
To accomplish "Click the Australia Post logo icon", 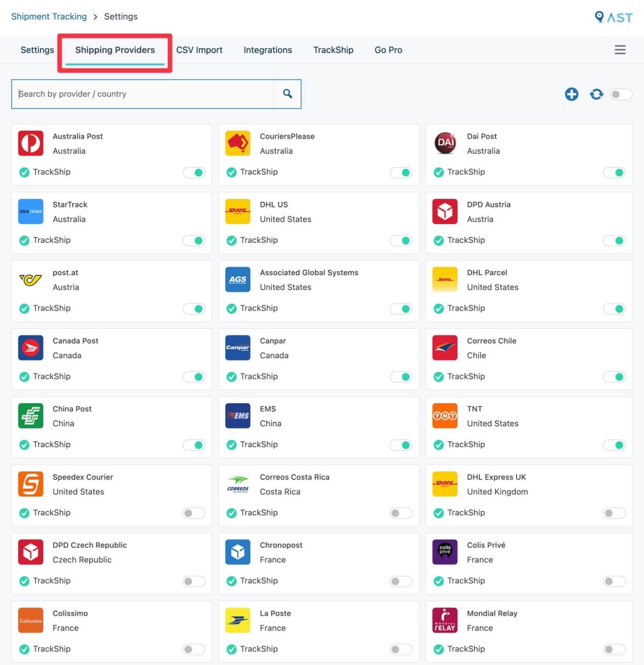I will coord(30,143).
